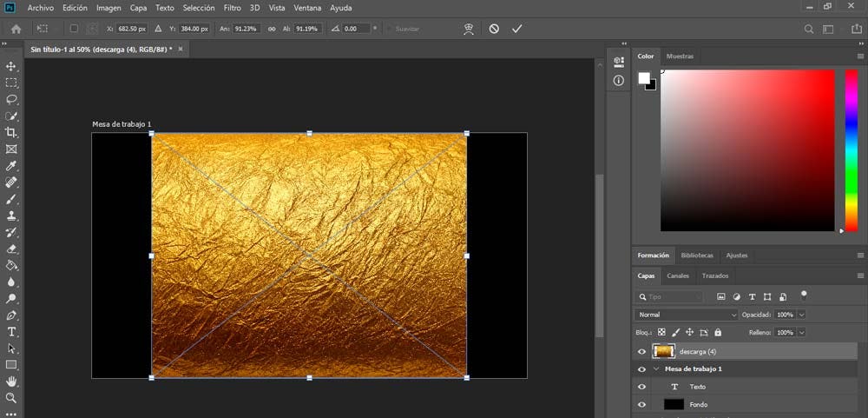
Task: Switch to the Canales tab
Action: pyautogui.click(x=678, y=275)
